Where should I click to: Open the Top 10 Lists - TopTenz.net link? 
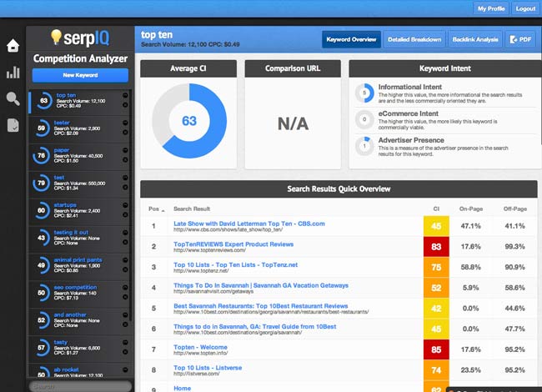[x=235, y=264]
